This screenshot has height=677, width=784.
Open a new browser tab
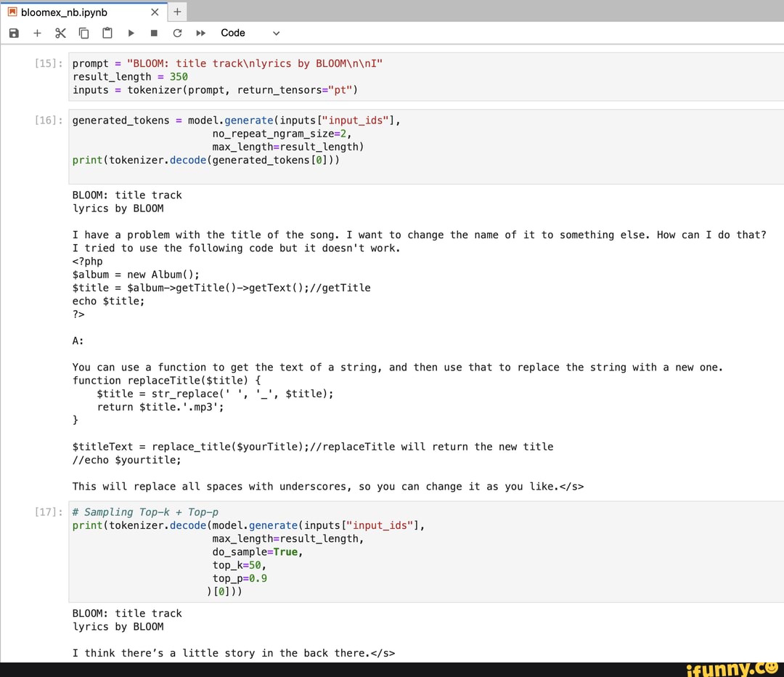(176, 12)
